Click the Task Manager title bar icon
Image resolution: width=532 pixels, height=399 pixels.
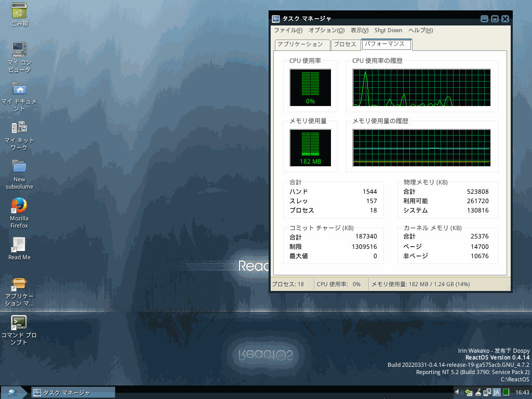tap(276, 19)
